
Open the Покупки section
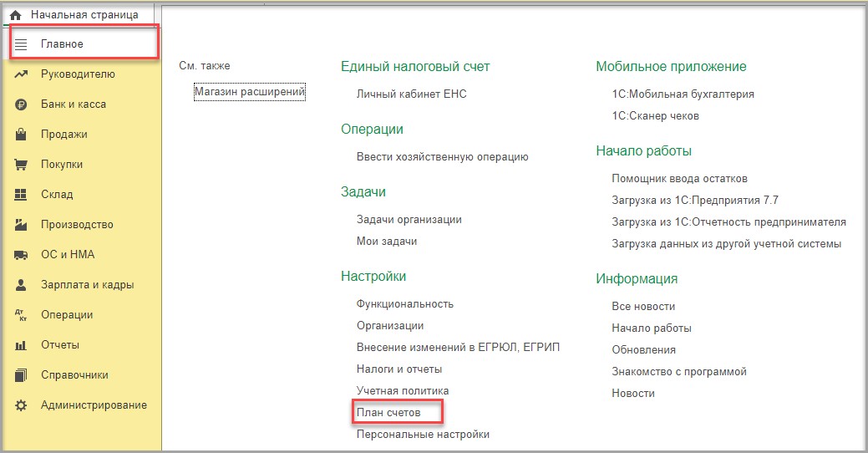[x=62, y=165]
